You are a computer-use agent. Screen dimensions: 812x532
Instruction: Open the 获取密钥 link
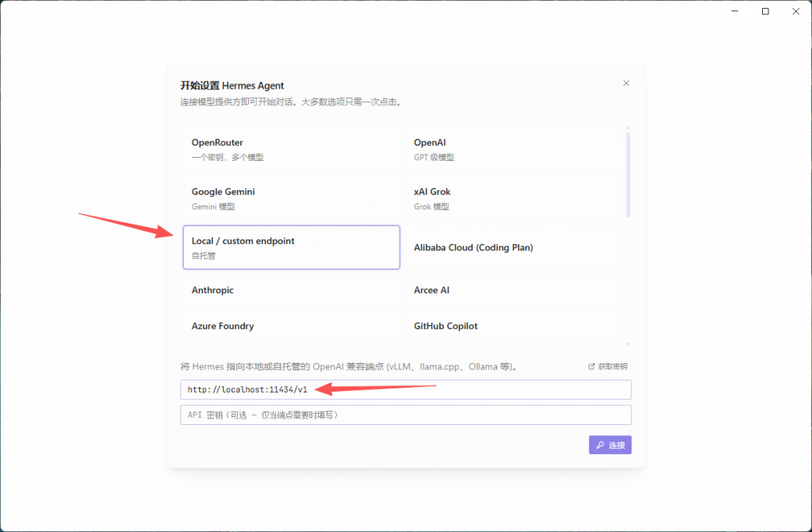click(608, 366)
